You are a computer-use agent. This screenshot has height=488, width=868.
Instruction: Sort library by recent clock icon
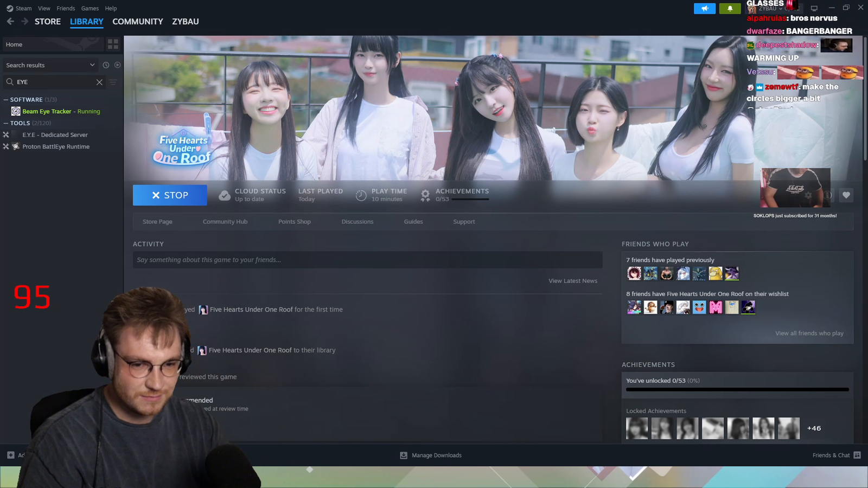[106, 65]
